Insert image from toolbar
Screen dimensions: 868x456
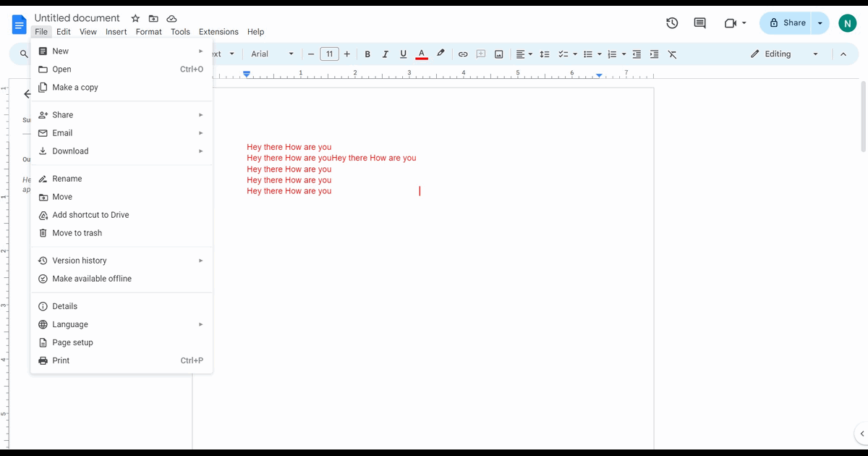(x=499, y=54)
